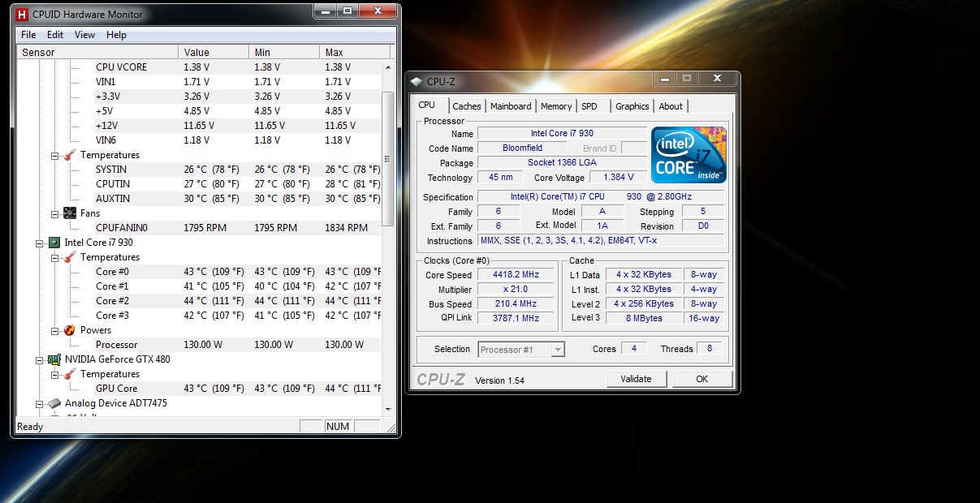The image size is (980, 503).
Task: Open the File menu in Hardware Monitor
Action: (x=28, y=35)
